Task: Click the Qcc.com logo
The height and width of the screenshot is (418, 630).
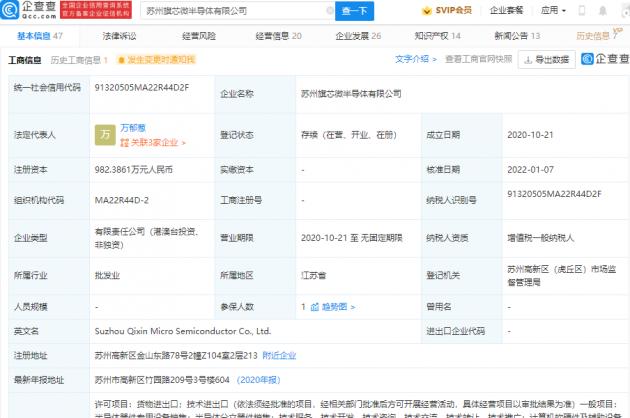Action: pyautogui.click(x=29, y=10)
